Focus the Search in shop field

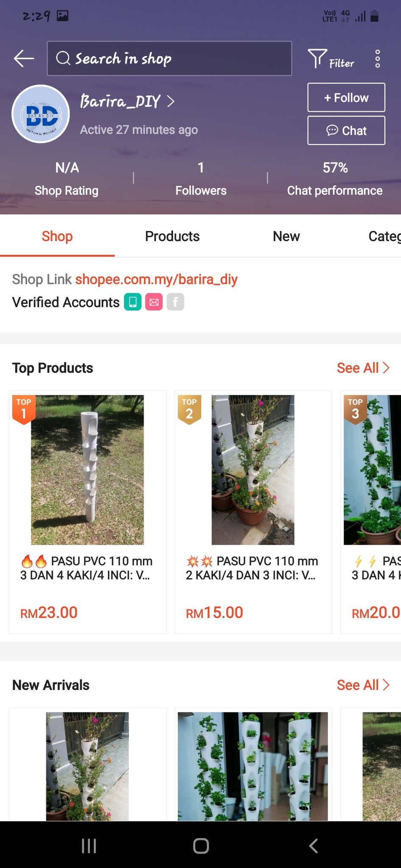tap(169, 58)
